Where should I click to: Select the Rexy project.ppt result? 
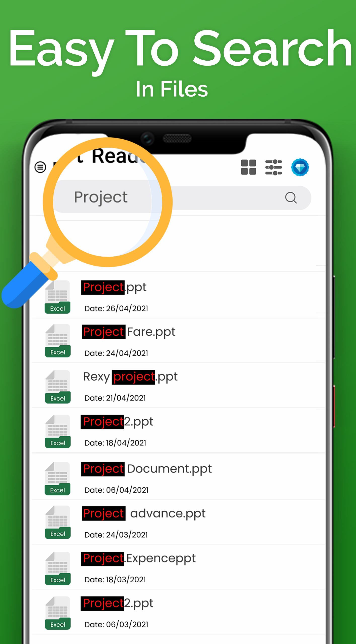coord(178,385)
